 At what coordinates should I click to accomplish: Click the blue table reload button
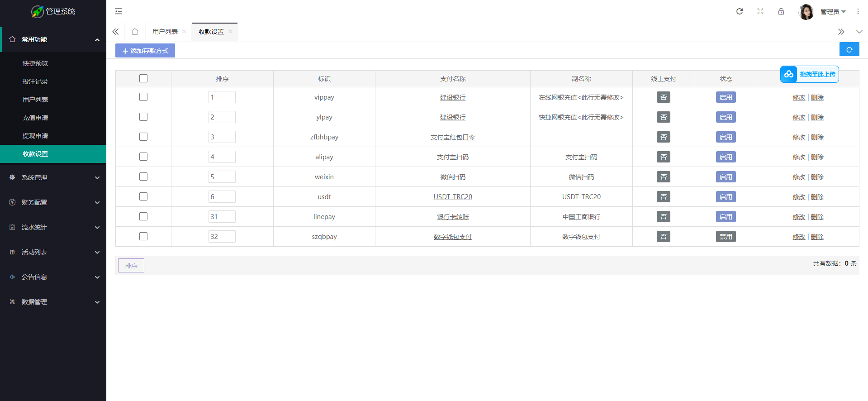click(849, 49)
